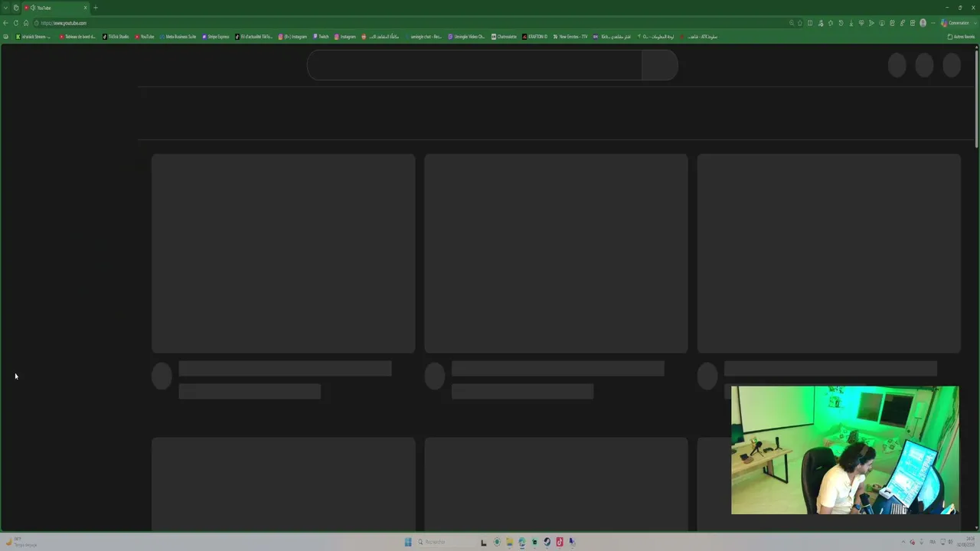The image size is (980, 551).
Task: Open the Conversation copilot button
Action: pos(955,23)
